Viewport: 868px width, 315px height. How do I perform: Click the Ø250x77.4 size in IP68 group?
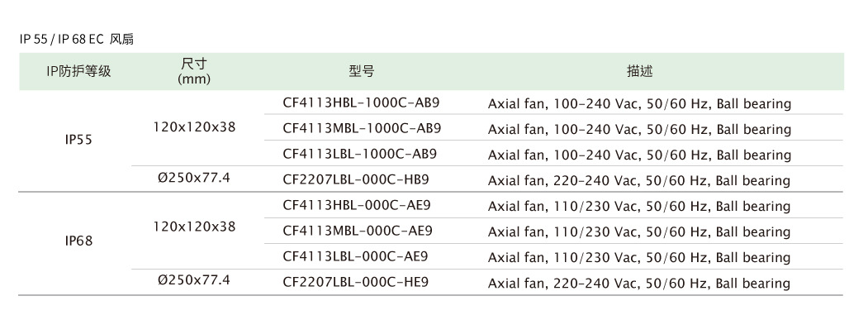click(194, 280)
